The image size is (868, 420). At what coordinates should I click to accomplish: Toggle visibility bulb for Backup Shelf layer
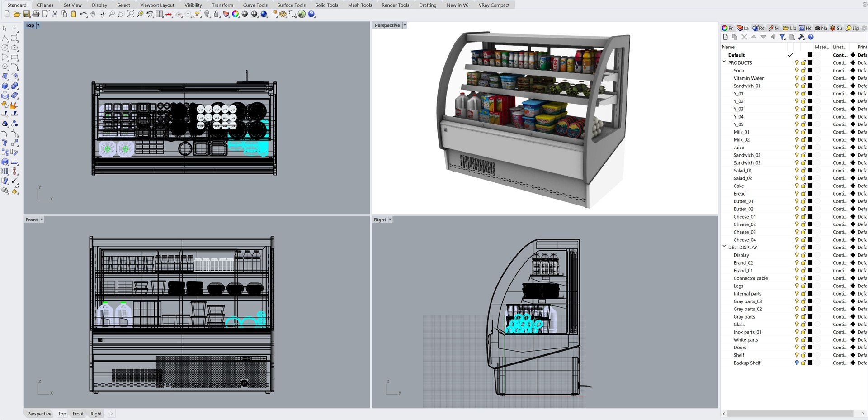pyautogui.click(x=797, y=363)
